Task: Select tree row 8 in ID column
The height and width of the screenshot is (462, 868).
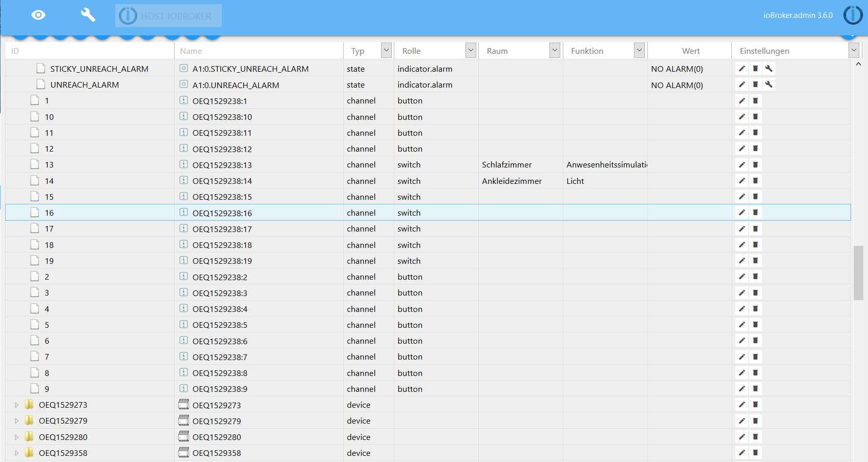Action: [x=47, y=373]
